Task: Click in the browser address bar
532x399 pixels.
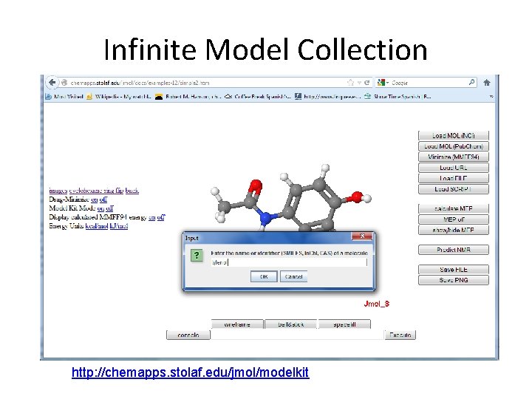Action: pyautogui.click(x=207, y=83)
